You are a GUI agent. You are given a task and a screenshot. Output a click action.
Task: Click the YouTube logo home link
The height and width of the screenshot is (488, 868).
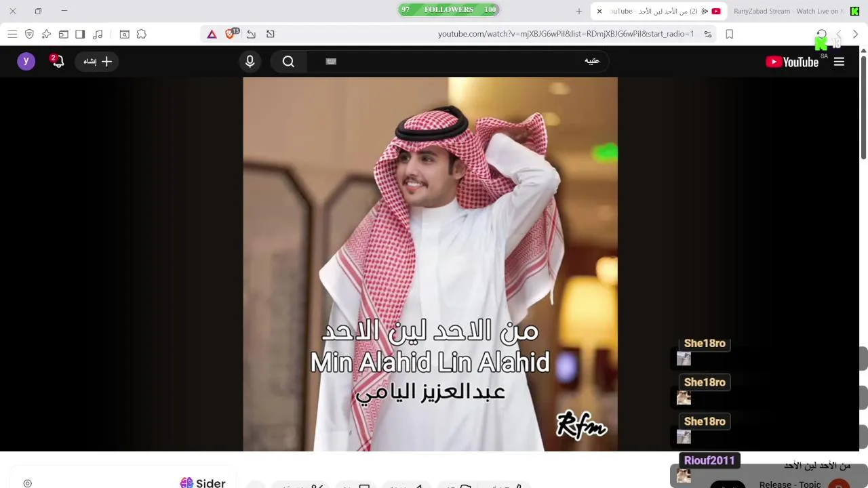tap(792, 62)
